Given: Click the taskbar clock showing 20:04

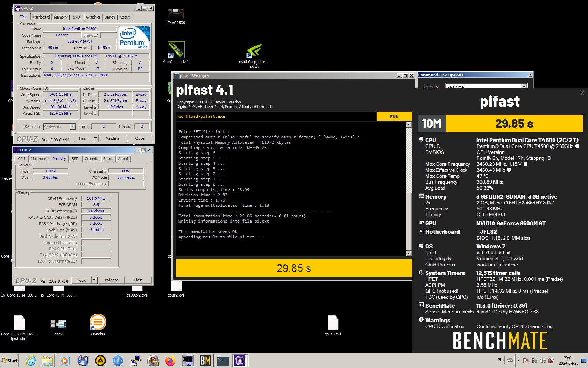Looking at the screenshot, I should coord(569,360).
